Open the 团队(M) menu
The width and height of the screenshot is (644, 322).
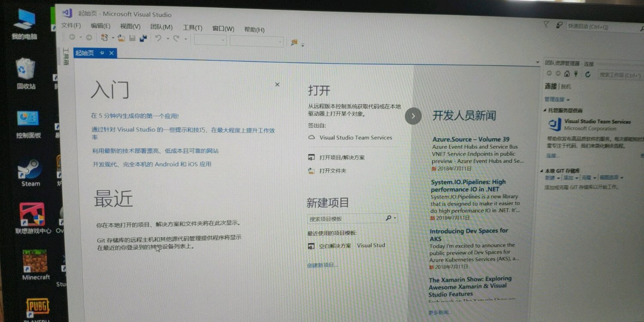pyautogui.click(x=161, y=27)
